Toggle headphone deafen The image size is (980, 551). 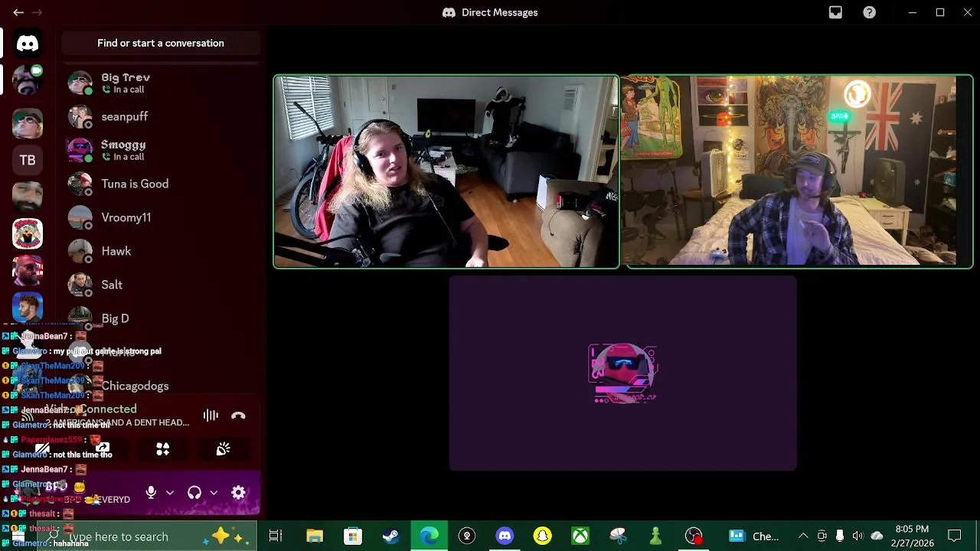click(194, 493)
